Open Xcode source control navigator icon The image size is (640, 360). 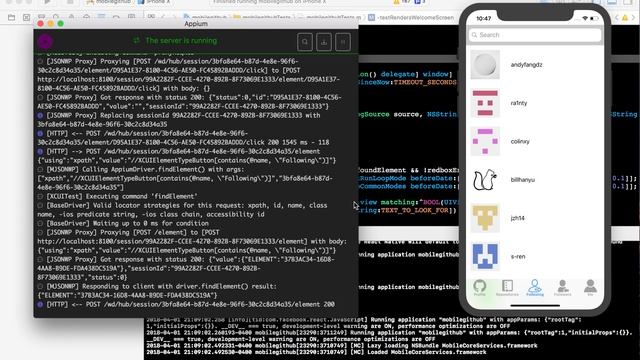(27, 18)
